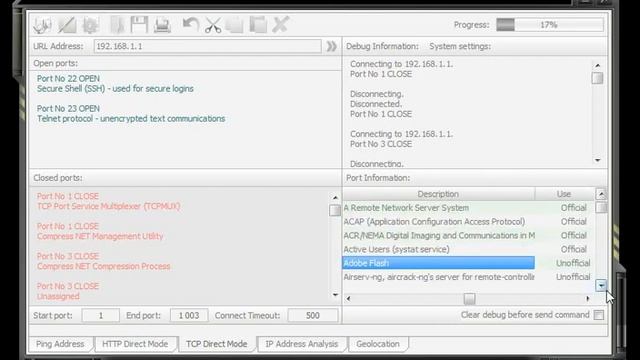Click Port No 3 CLOSE debug line
640x360 pixels.
381,144
